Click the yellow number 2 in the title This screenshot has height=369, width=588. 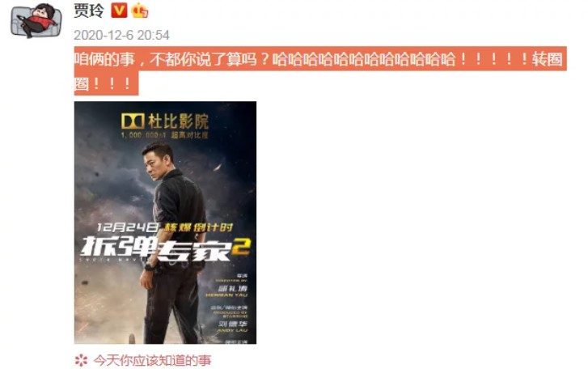click(x=241, y=247)
